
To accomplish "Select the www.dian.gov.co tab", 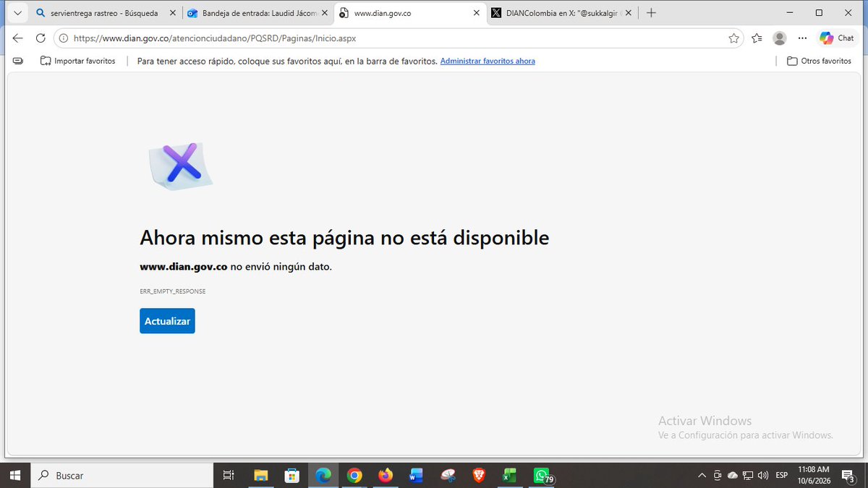I will pos(409,13).
